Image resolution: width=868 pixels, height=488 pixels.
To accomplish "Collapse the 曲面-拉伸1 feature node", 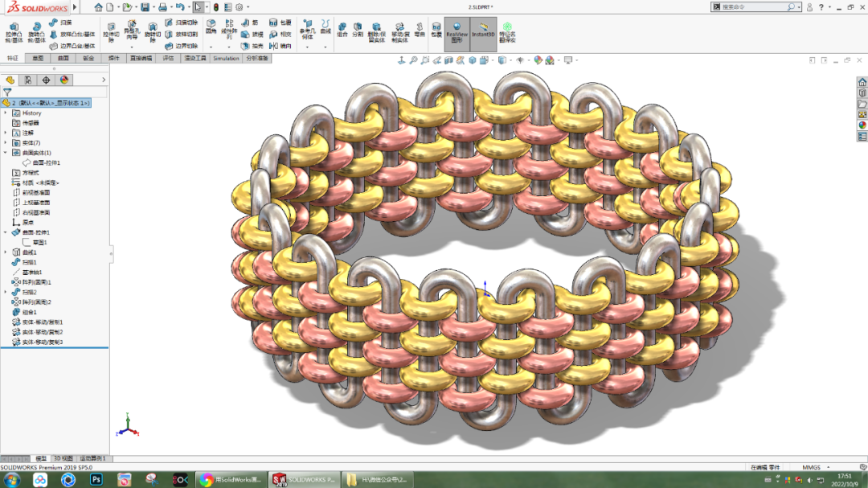I will point(3,232).
